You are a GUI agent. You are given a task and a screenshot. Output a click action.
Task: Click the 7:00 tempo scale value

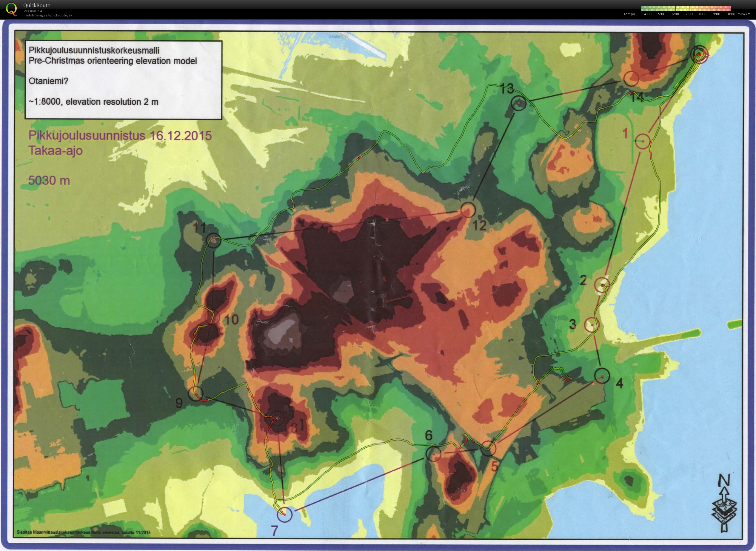(x=689, y=14)
